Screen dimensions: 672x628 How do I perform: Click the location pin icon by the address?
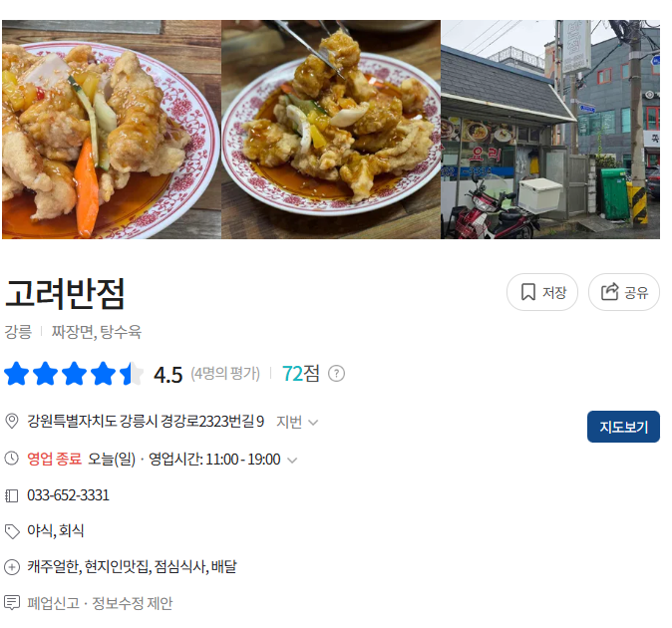coord(12,421)
